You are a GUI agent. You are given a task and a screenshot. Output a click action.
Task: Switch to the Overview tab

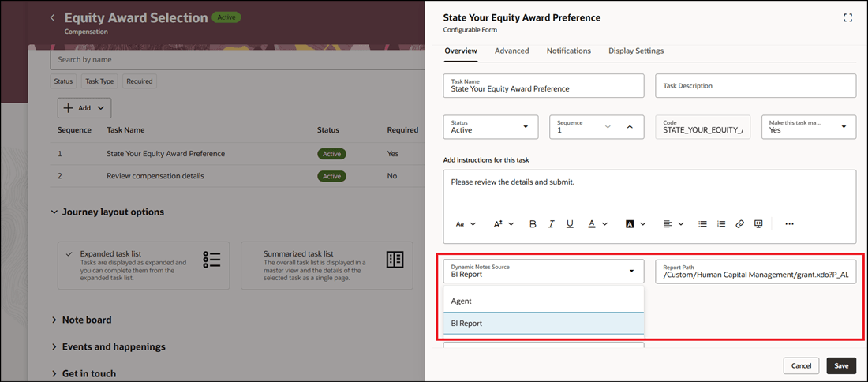tap(461, 51)
